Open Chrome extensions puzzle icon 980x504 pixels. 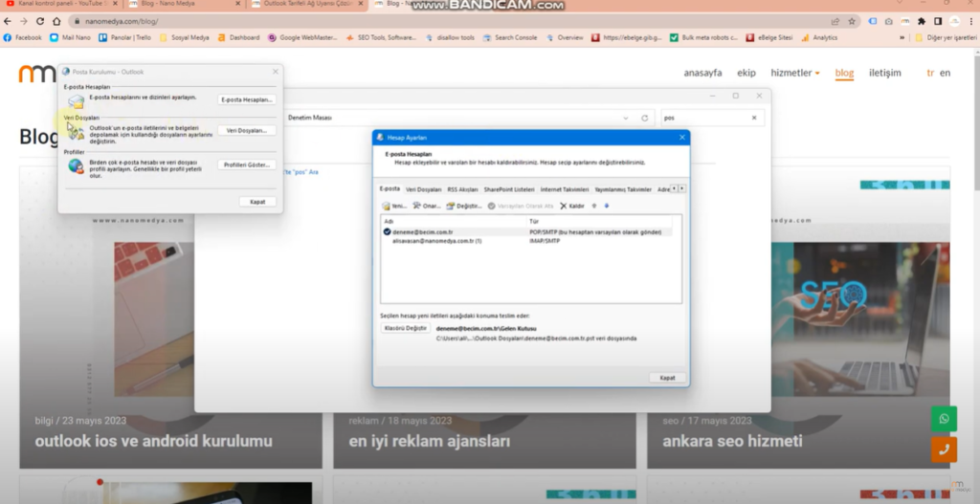(922, 21)
